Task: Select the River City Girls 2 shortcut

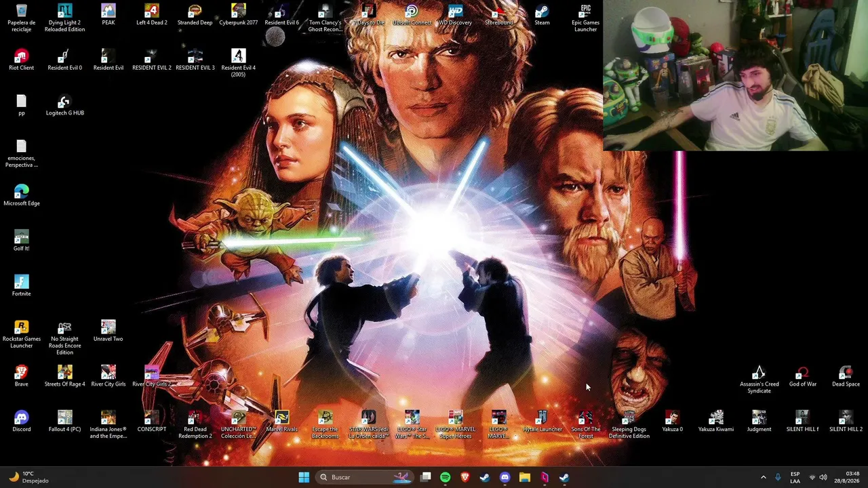Action: 152,376
